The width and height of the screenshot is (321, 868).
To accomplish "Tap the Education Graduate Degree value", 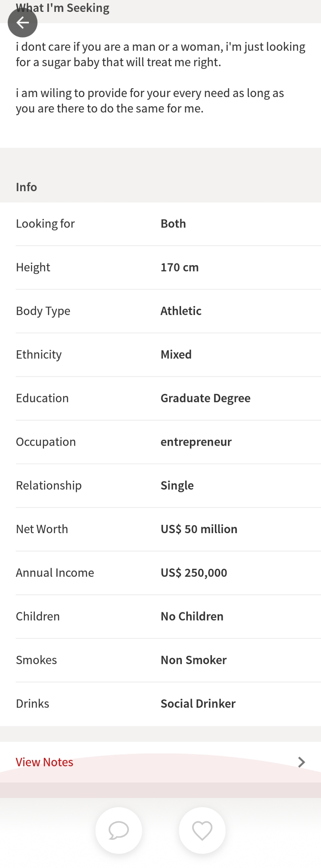I will [x=205, y=398].
